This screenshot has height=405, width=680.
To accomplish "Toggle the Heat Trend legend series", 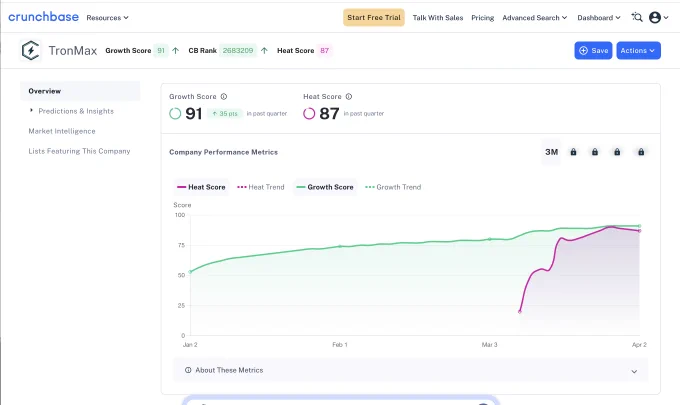I will click(261, 187).
